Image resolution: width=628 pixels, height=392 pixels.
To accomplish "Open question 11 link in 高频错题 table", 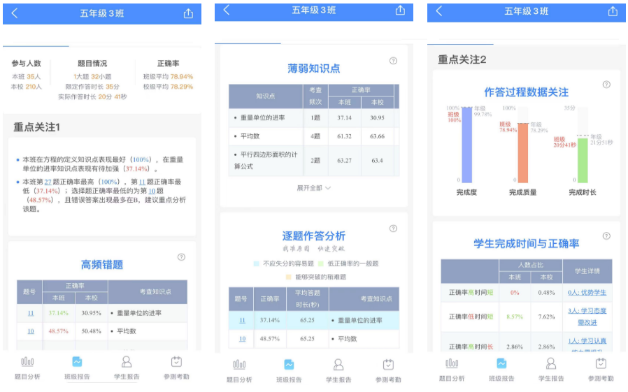I will [x=30, y=313].
